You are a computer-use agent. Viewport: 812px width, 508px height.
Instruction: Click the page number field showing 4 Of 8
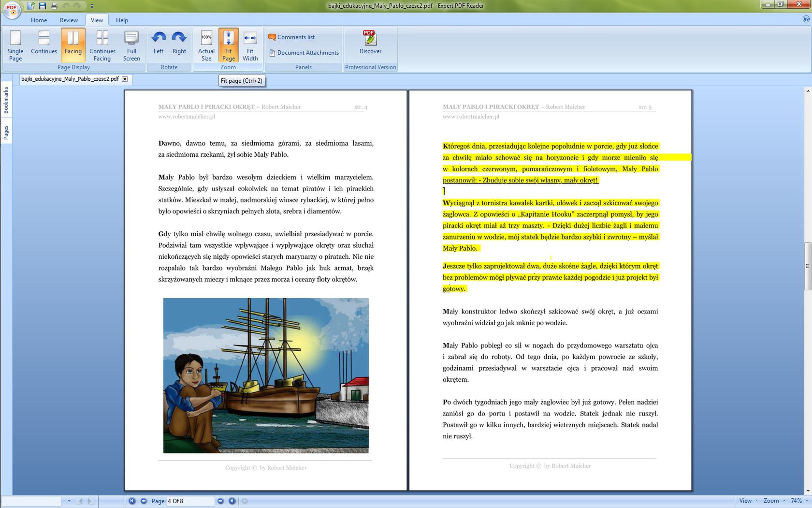[190, 501]
